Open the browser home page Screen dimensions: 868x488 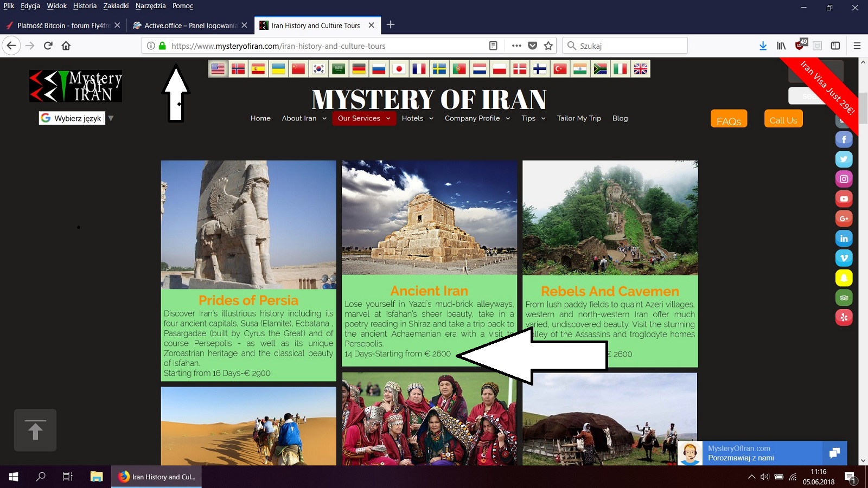pyautogui.click(x=66, y=46)
